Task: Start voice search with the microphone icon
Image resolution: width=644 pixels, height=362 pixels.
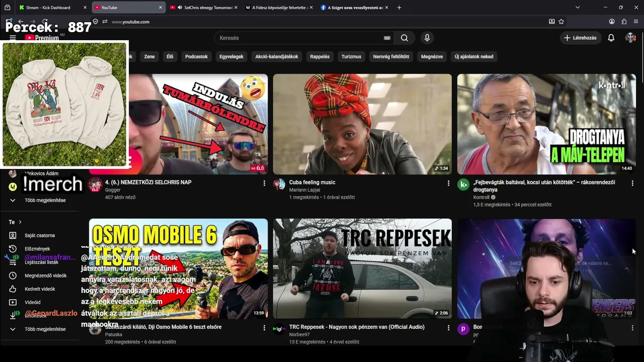Action: point(427,38)
